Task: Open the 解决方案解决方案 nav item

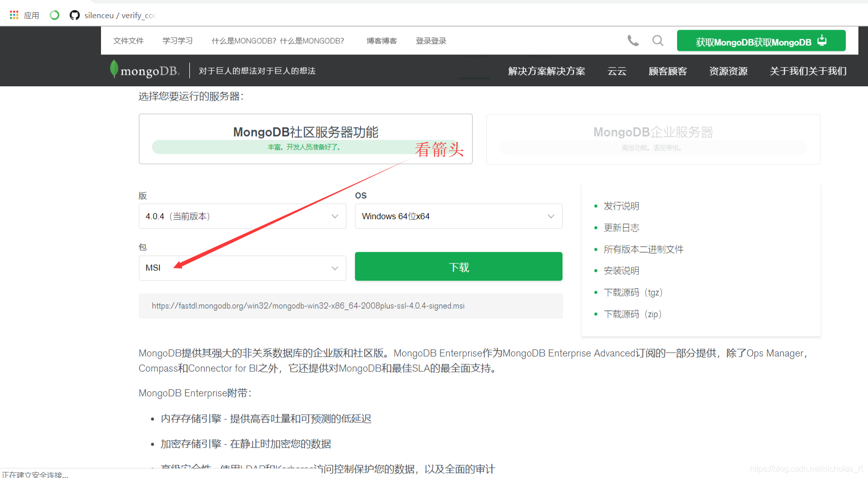Action: 546,71
